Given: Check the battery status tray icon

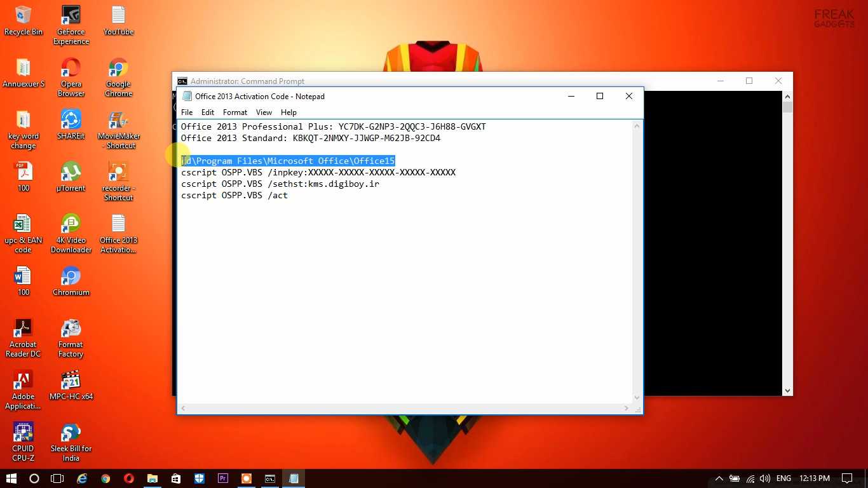Looking at the screenshot, I should click(x=735, y=478).
